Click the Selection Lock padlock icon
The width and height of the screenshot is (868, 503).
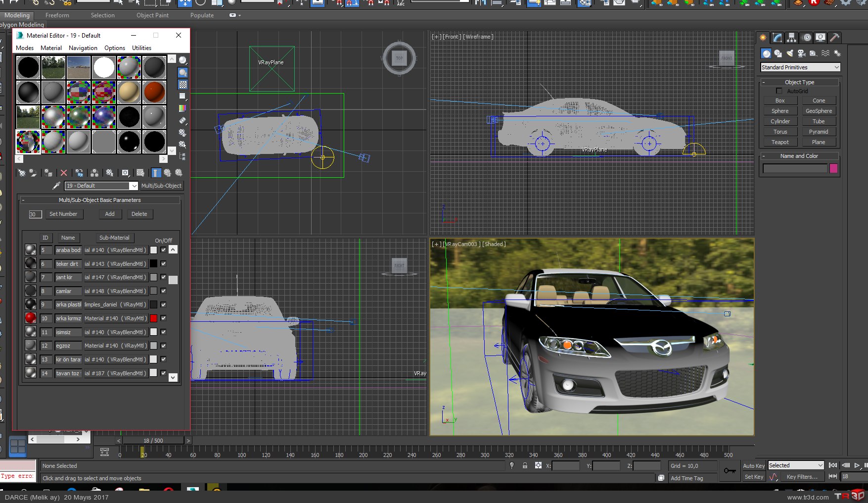(x=525, y=466)
